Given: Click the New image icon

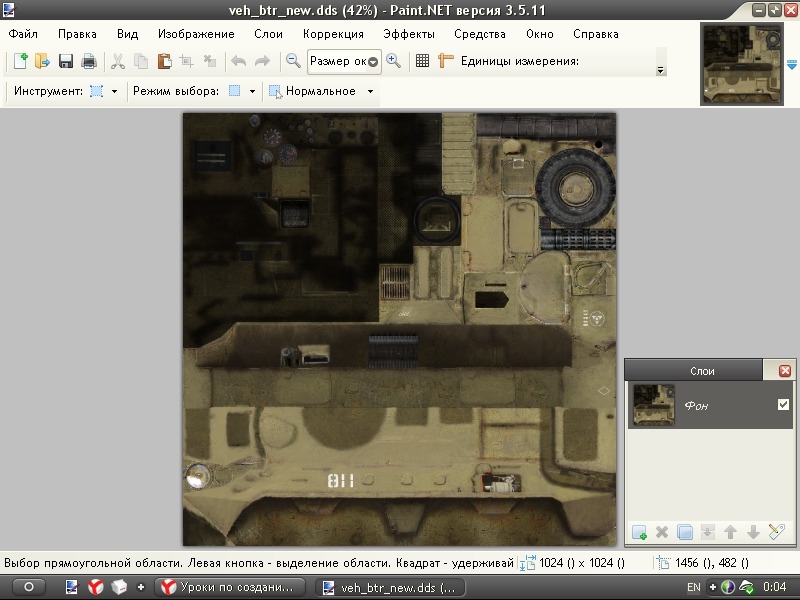Looking at the screenshot, I should pos(20,61).
